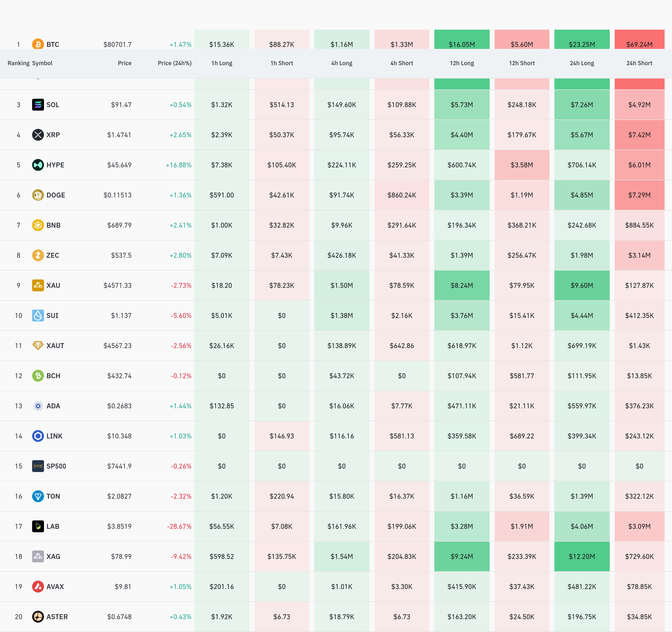Click XAG 24h Long value "$12.20M"
The image size is (672, 632).
click(582, 556)
